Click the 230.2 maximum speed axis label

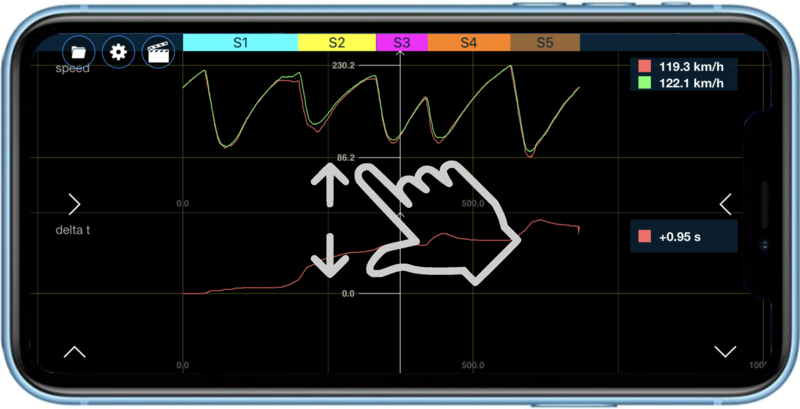(x=342, y=66)
